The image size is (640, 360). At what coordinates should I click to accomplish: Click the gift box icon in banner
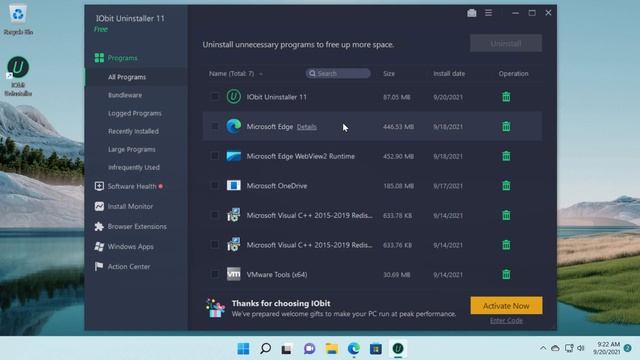point(216,308)
